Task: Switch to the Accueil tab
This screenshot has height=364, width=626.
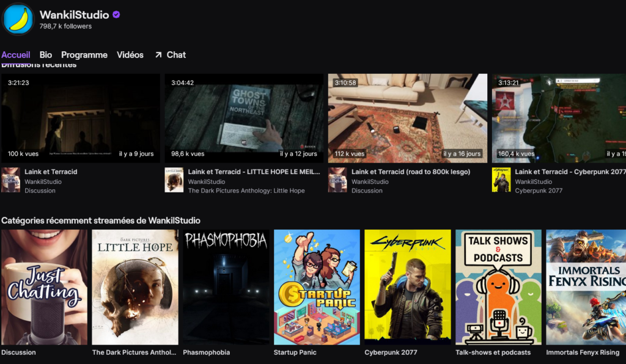Action: tap(15, 55)
